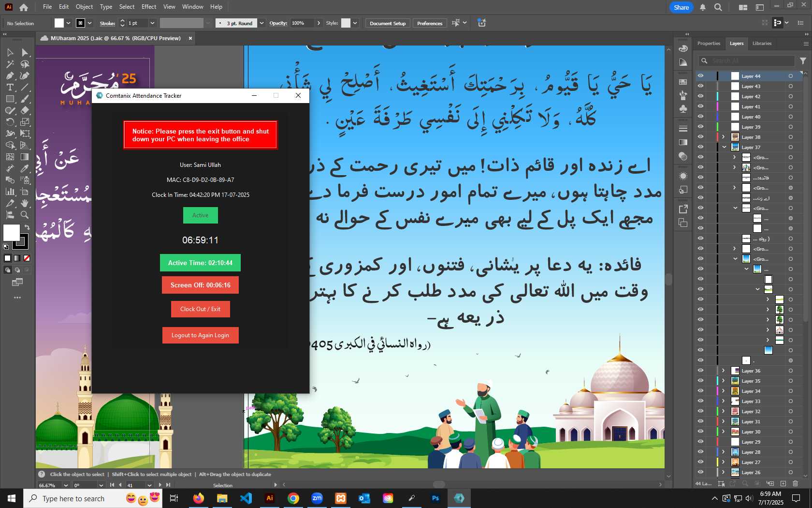Select the Mesh tool

click(10, 157)
